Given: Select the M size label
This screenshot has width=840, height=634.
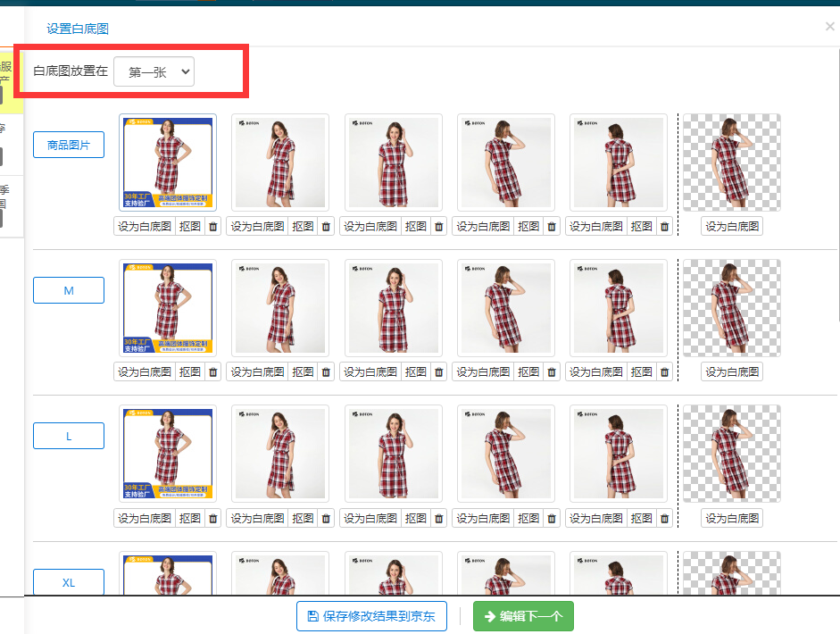Looking at the screenshot, I should tap(69, 290).
